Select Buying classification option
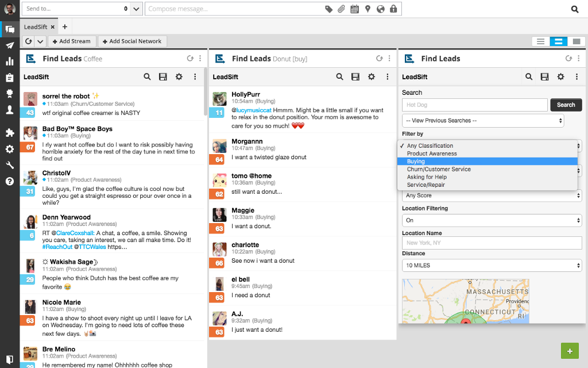Viewport: 588px width, 368px height. 488,162
